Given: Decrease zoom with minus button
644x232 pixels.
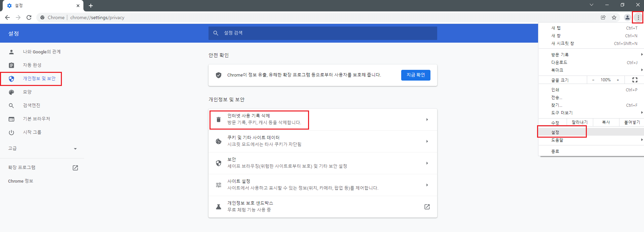Looking at the screenshot, I should [593, 80].
